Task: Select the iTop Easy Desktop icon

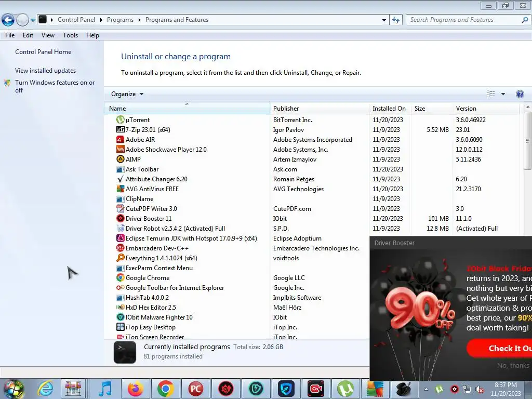Action: 120,327
